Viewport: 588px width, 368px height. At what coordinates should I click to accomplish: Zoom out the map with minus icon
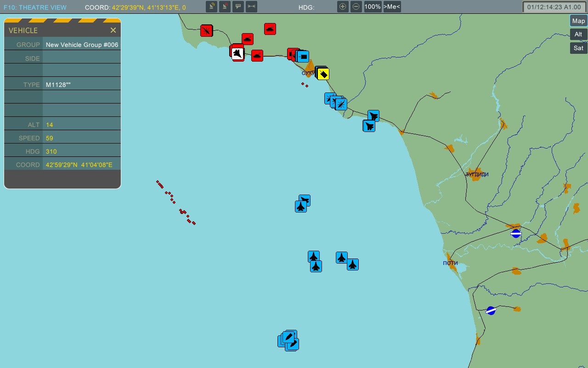click(x=356, y=6)
